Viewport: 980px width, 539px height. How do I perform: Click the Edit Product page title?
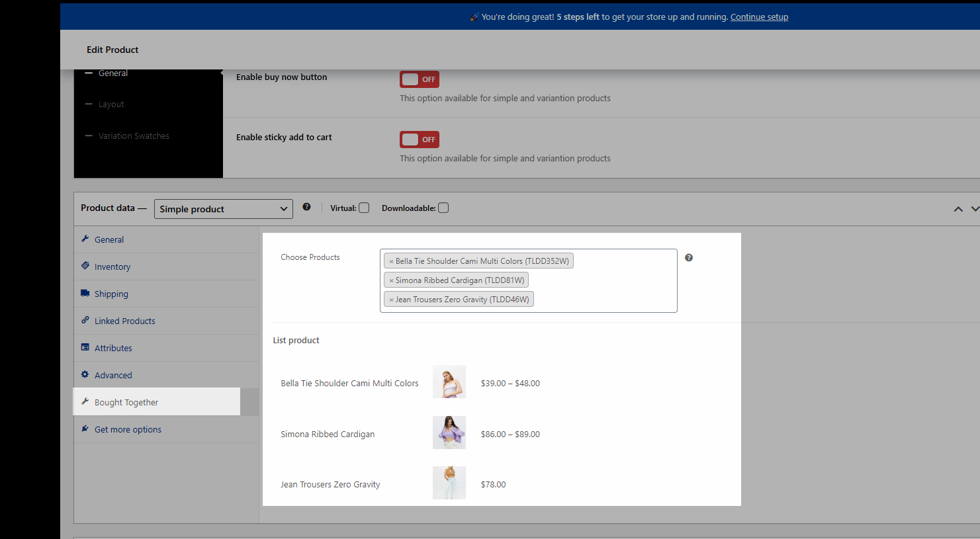112,50
